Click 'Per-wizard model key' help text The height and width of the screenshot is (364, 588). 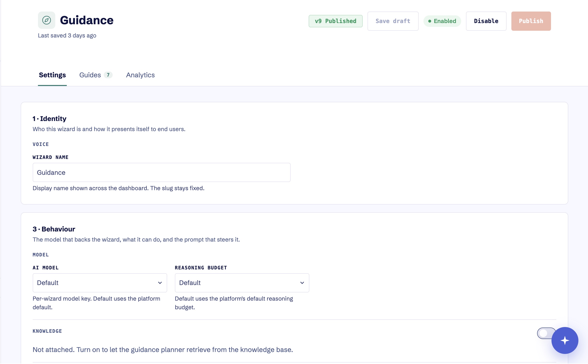pyautogui.click(x=96, y=303)
